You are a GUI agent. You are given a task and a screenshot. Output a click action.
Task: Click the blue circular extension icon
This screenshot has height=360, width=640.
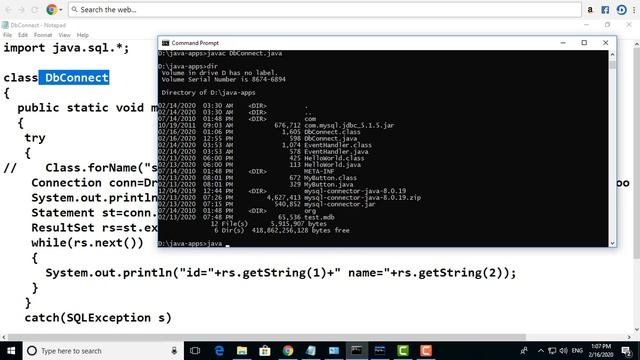pos(621,9)
